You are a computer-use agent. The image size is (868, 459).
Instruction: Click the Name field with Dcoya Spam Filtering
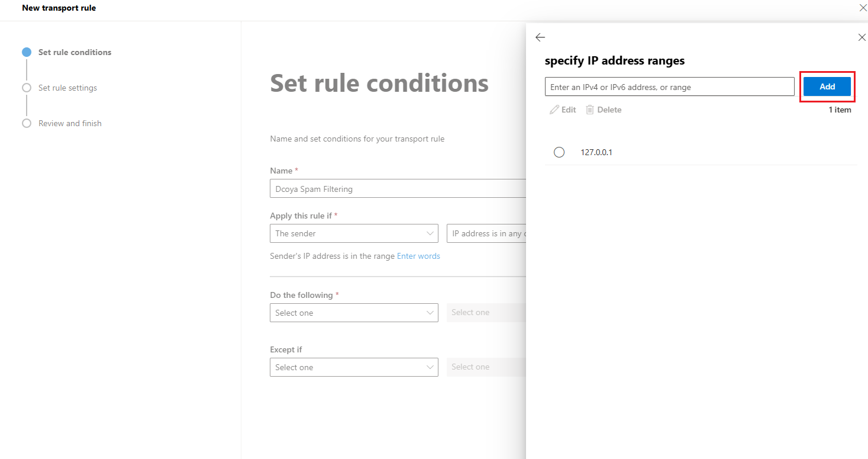pos(398,189)
